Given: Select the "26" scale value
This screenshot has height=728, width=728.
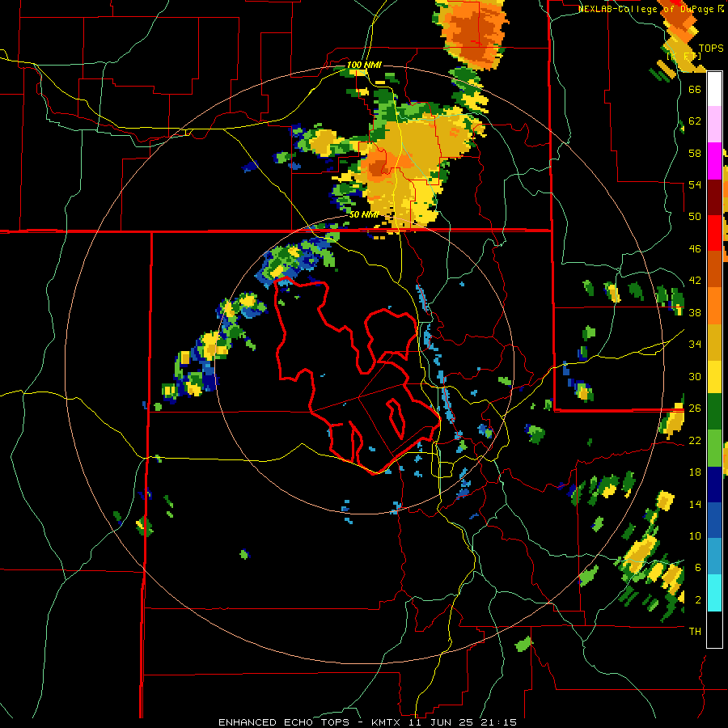Looking at the screenshot, I should (695, 408).
